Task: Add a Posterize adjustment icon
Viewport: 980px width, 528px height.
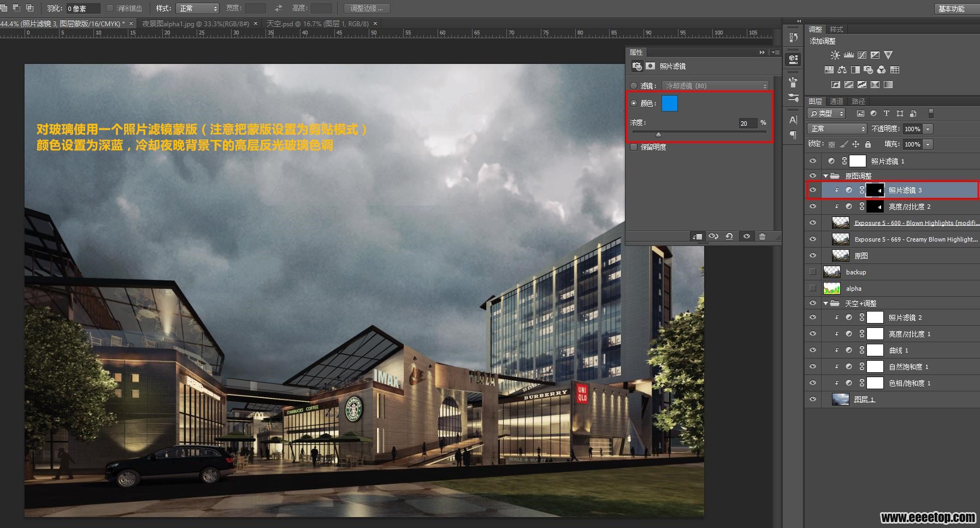Action: click(848, 84)
